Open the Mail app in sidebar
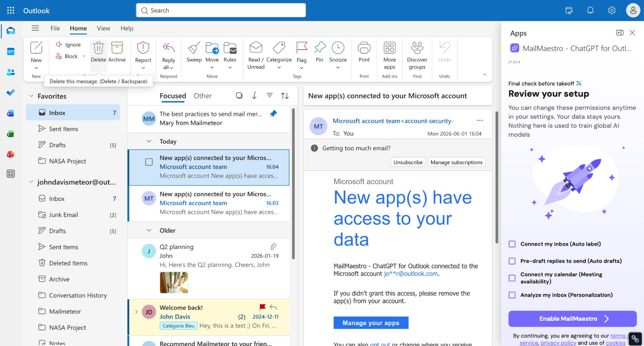 click(x=11, y=31)
